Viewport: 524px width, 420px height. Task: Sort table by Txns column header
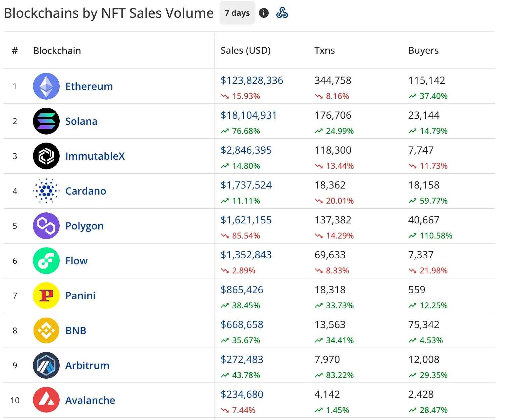[324, 50]
